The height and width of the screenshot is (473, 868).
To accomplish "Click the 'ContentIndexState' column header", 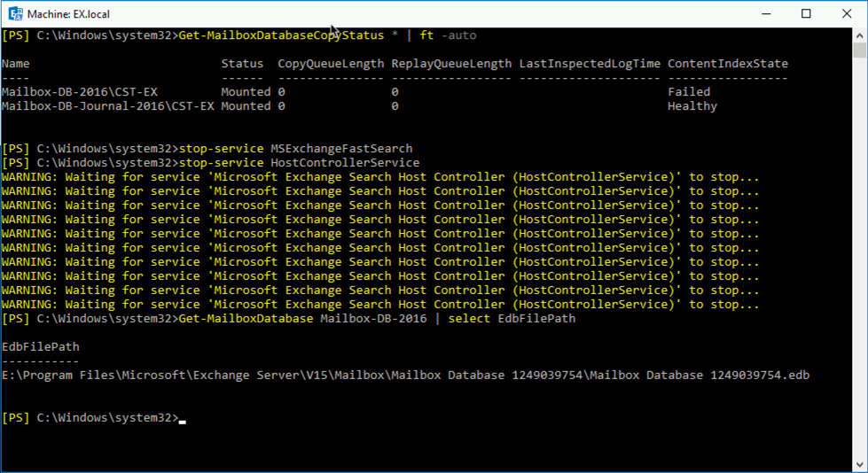I will point(727,64).
